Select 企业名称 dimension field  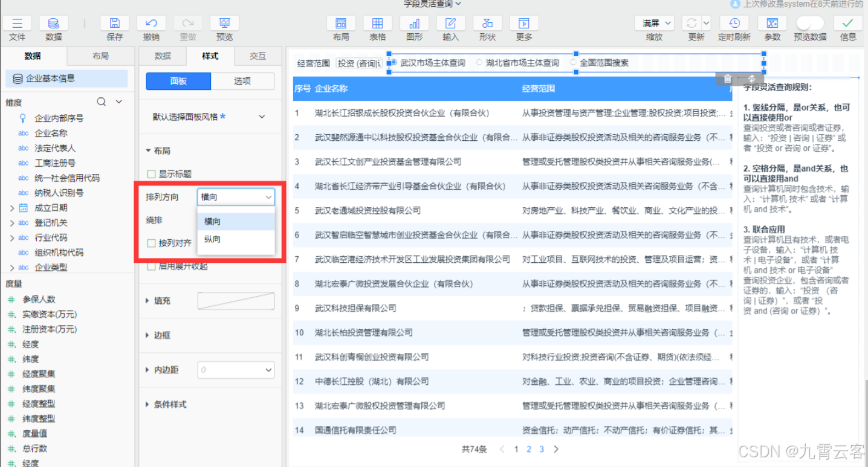coord(51,134)
